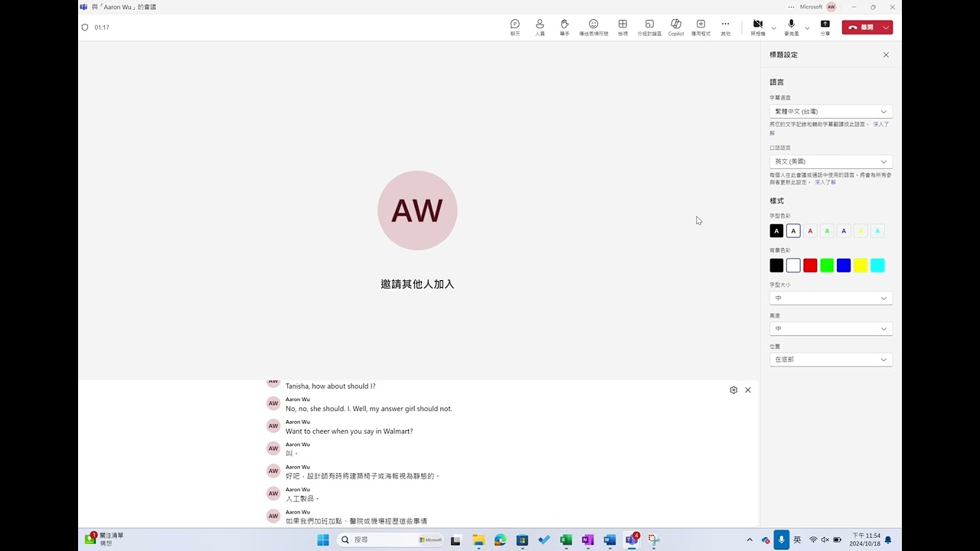Open Microsoft Edge from the taskbar
Viewport: 980px width, 551px height.
pos(500,540)
